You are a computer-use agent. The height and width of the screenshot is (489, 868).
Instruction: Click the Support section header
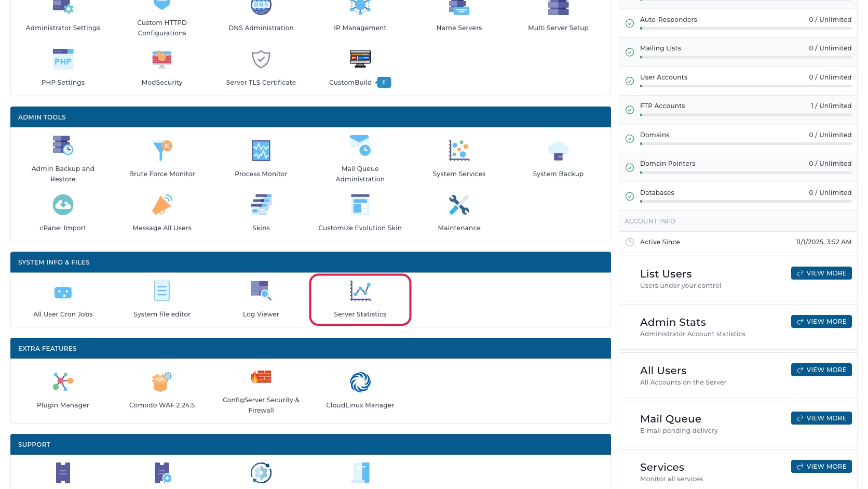pyautogui.click(x=310, y=444)
